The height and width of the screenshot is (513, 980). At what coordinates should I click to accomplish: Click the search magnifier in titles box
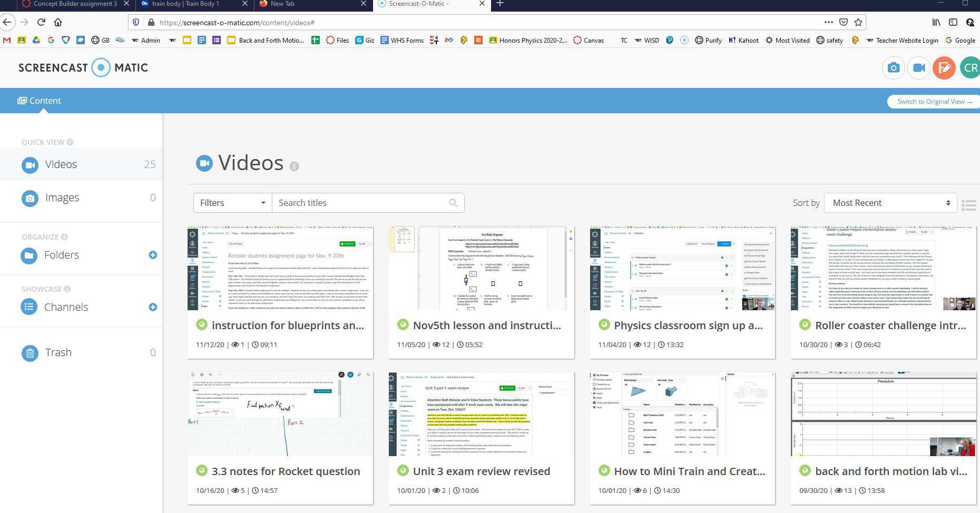[x=453, y=203]
